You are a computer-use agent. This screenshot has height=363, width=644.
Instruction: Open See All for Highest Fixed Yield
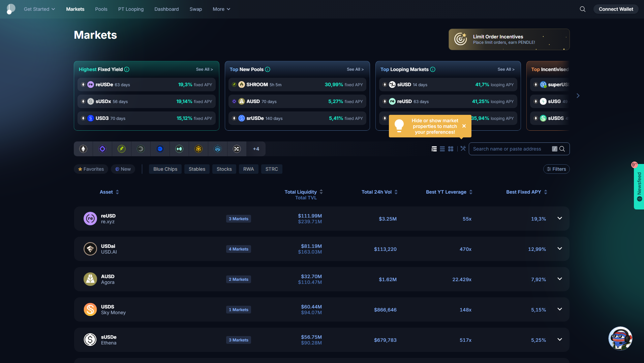[x=205, y=69]
